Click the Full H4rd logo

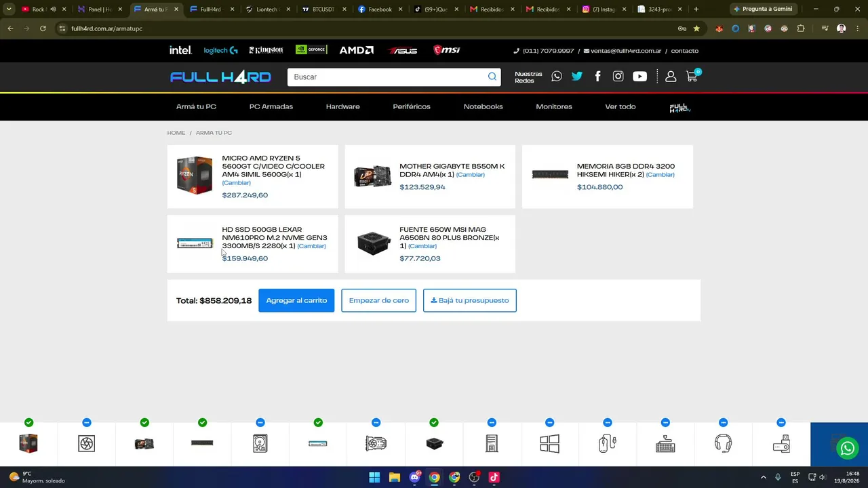pyautogui.click(x=220, y=77)
